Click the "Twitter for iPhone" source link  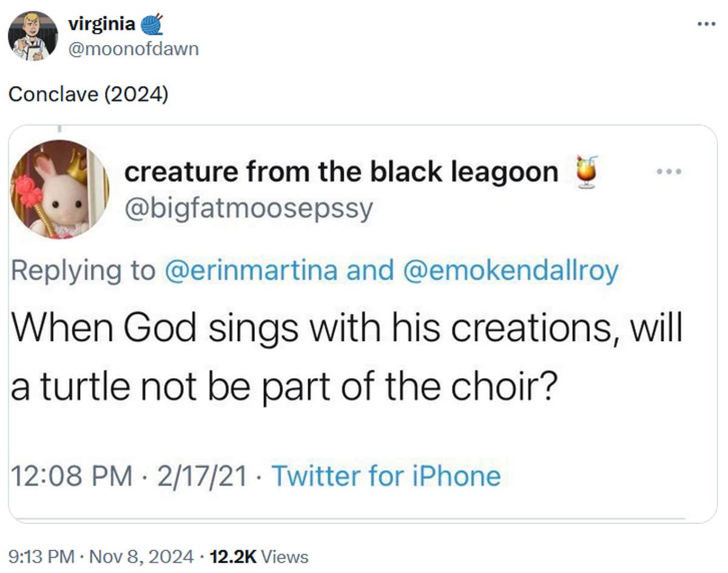pos(386,476)
